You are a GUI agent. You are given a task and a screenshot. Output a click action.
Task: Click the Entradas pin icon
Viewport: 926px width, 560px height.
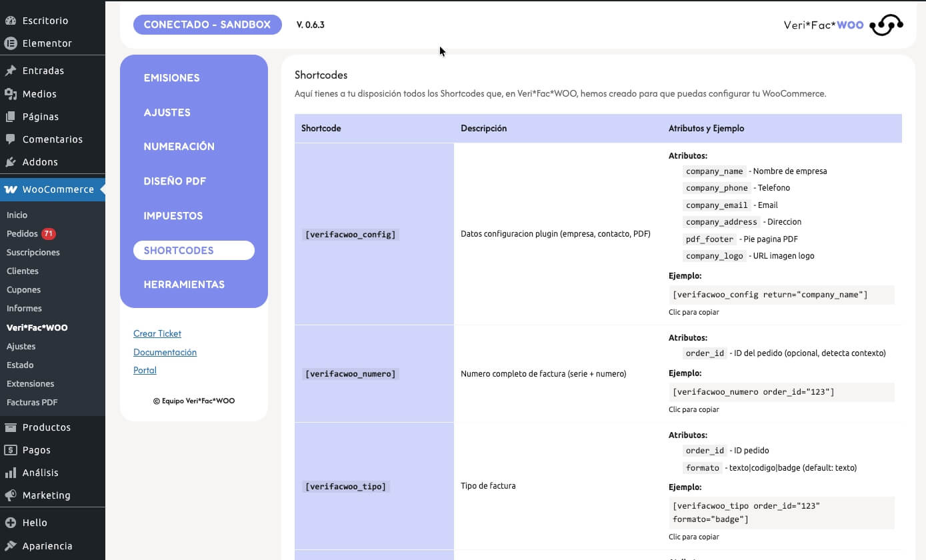point(11,71)
